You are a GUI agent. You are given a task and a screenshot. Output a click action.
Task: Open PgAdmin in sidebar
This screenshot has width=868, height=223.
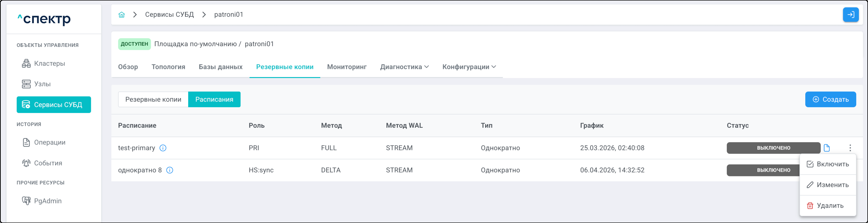[47, 201]
